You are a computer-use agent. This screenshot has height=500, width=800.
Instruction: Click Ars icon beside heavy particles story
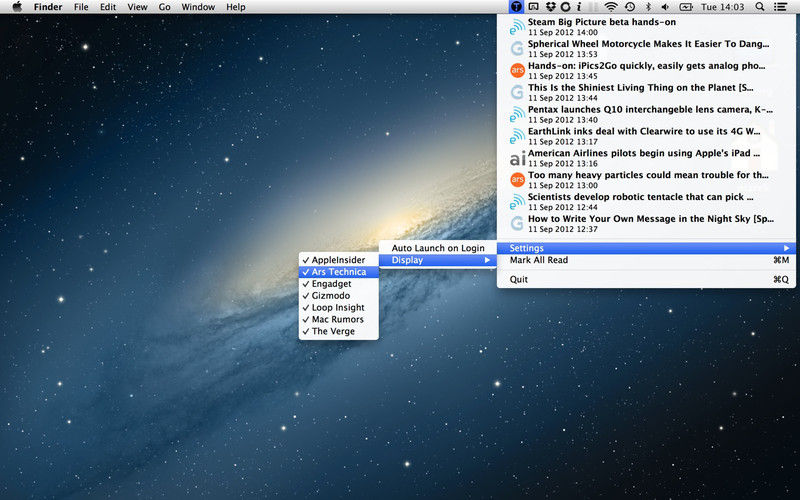(x=517, y=180)
